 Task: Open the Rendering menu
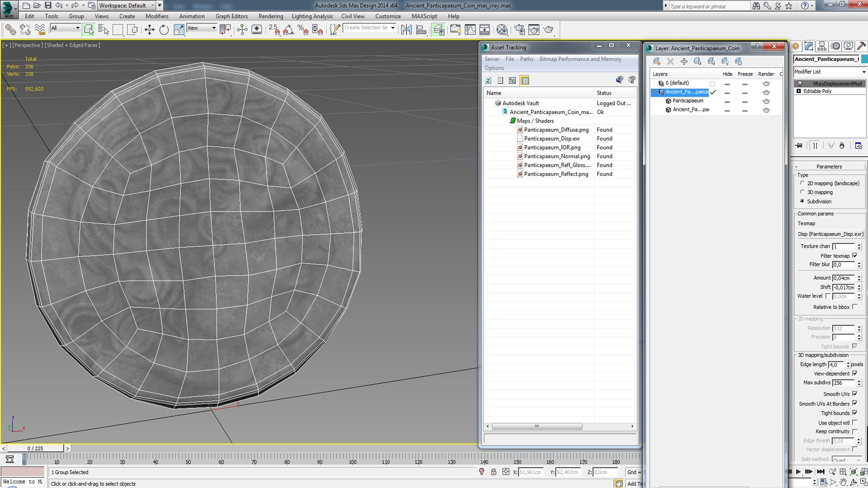tap(271, 16)
